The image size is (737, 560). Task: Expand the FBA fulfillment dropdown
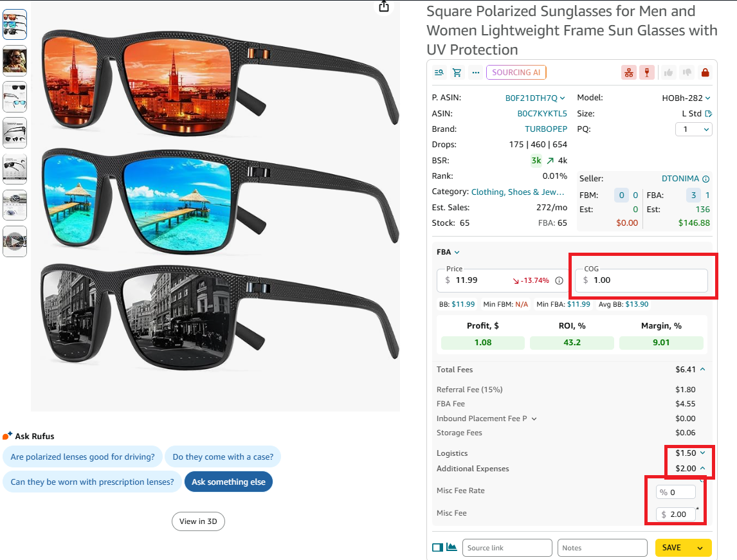(x=448, y=252)
